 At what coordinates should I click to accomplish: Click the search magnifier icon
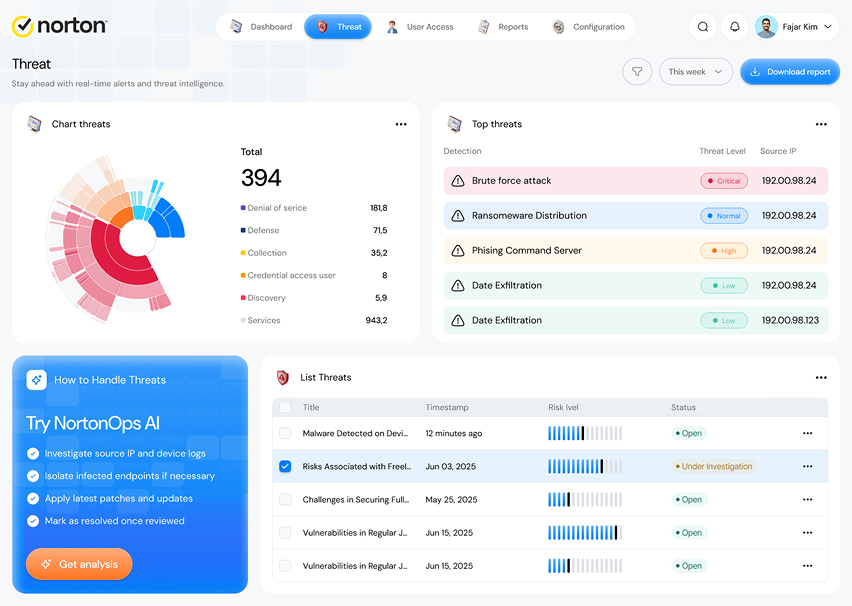[703, 27]
